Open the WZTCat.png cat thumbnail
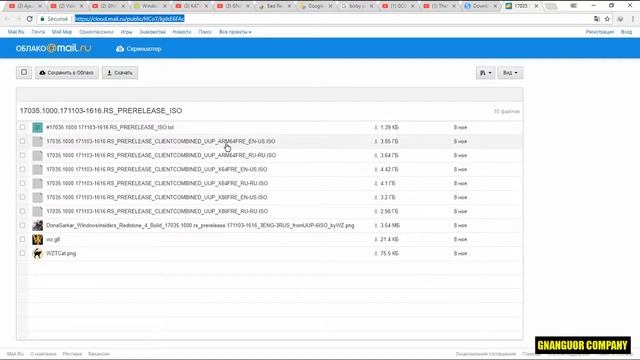Image resolution: width=640 pixels, height=360 pixels. 38,253
